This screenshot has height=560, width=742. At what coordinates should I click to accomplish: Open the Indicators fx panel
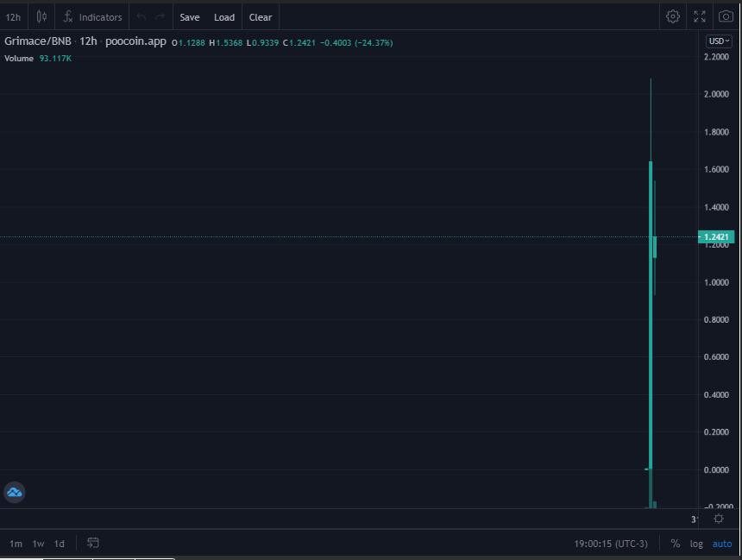pos(93,17)
